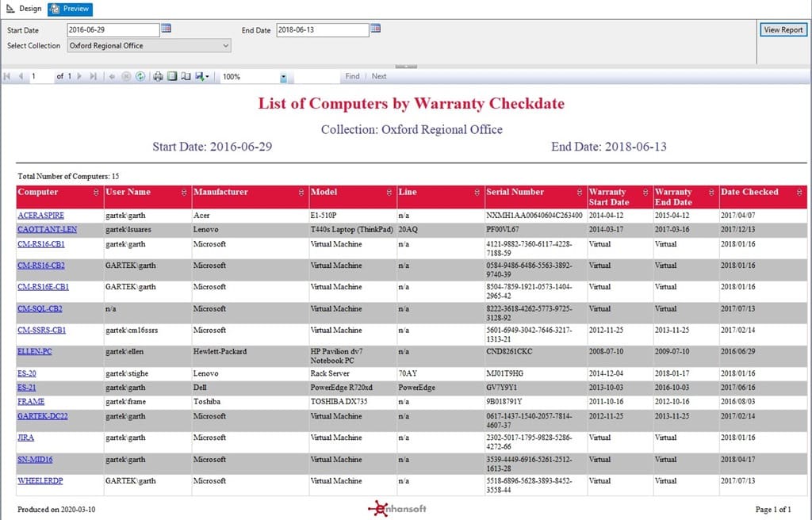This screenshot has width=812, height=520.
Task: Select model T440s Laptop (ThinkPad)
Action: (352, 229)
